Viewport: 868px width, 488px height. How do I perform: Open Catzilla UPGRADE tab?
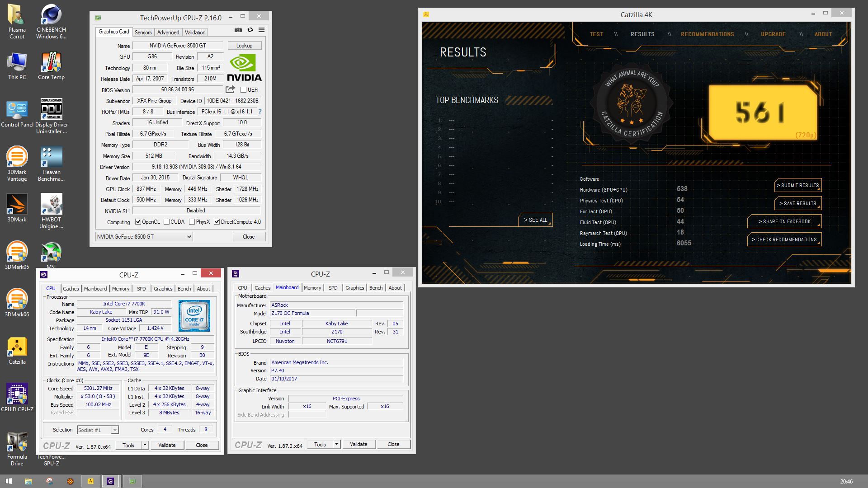[x=773, y=34]
